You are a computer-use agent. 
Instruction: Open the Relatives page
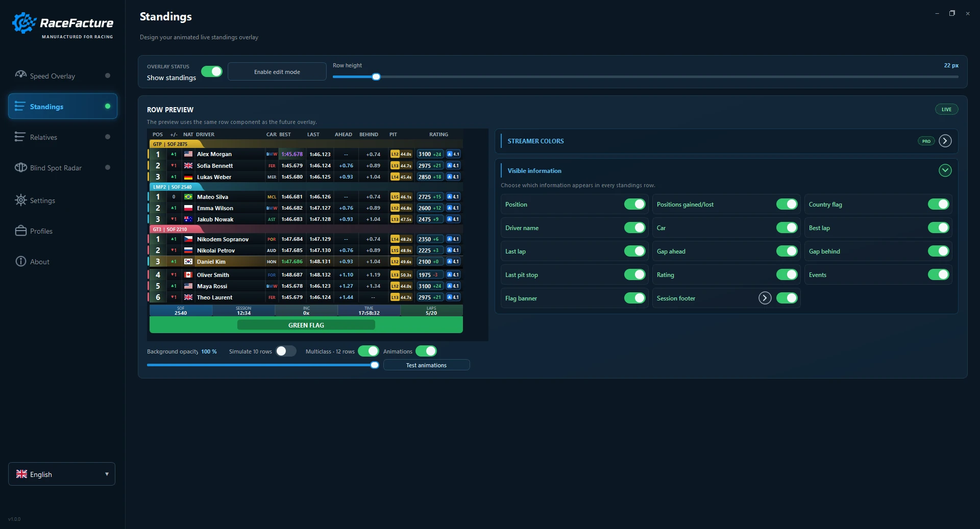[63, 137]
